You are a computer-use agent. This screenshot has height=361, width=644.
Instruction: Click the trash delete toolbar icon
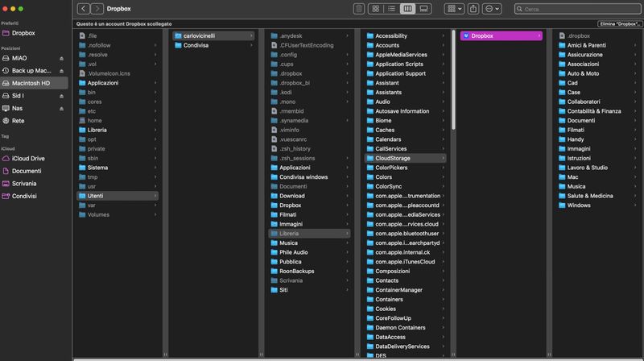(359, 9)
